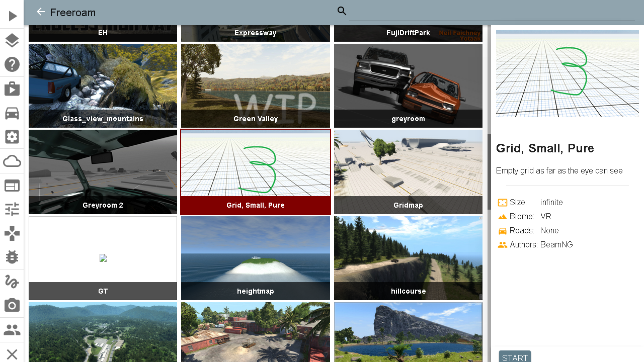Open the layers stack icon in the sidebar

point(12,41)
